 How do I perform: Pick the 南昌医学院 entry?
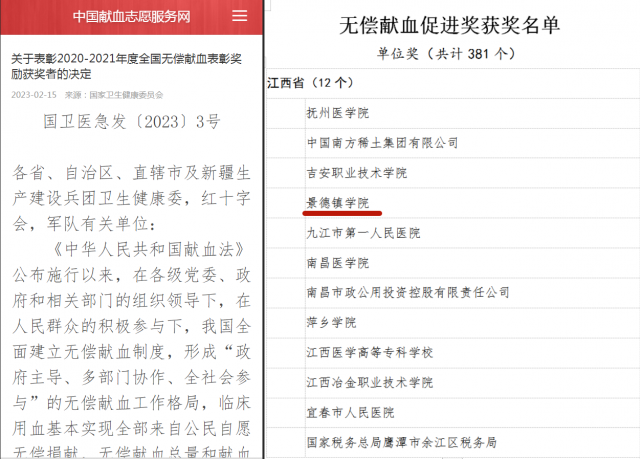click(337, 263)
